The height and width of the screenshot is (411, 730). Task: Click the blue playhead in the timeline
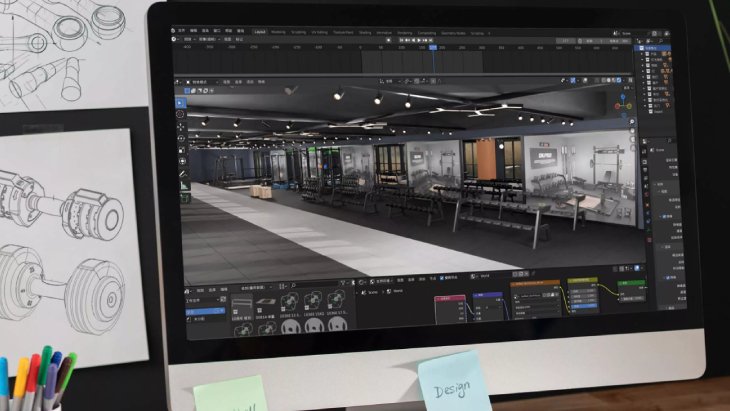point(432,47)
